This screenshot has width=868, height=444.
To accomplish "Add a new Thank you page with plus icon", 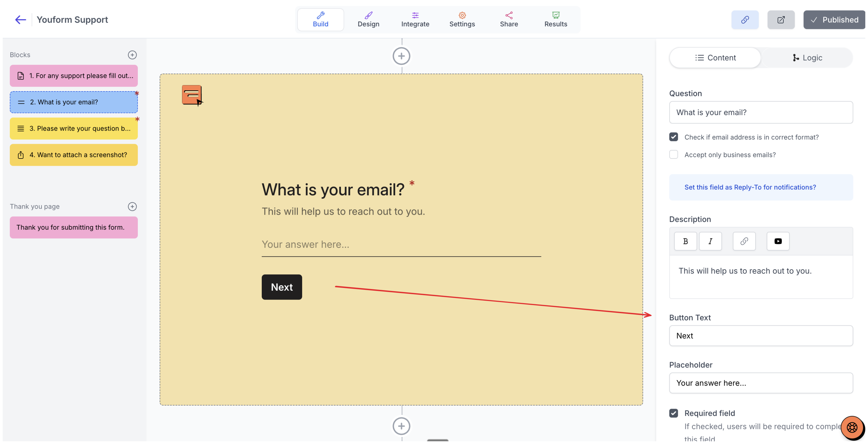I will [132, 206].
